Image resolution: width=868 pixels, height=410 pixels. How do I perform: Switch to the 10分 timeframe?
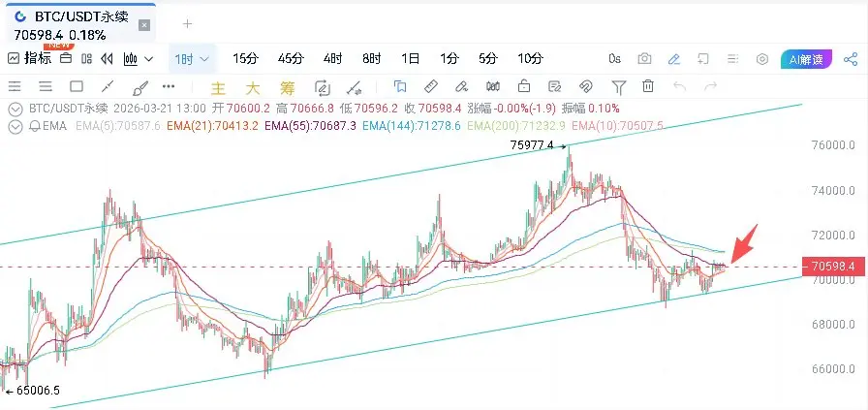[530, 58]
